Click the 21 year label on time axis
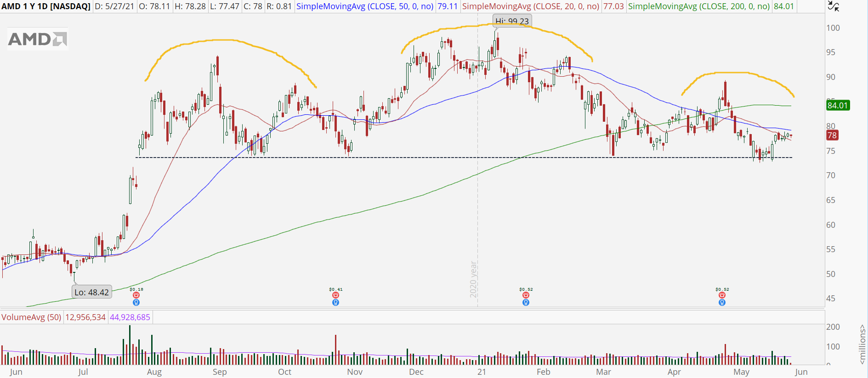 pyautogui.click(x=482, y=372)
